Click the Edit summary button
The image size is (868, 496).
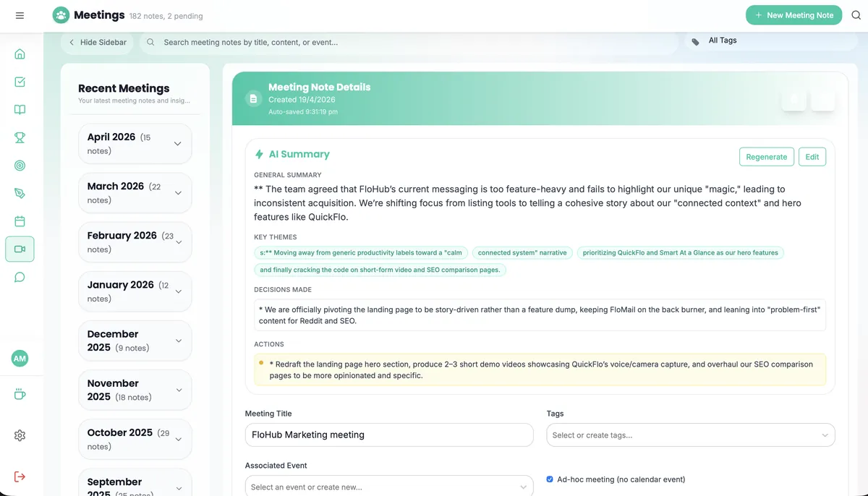[812, 157]
